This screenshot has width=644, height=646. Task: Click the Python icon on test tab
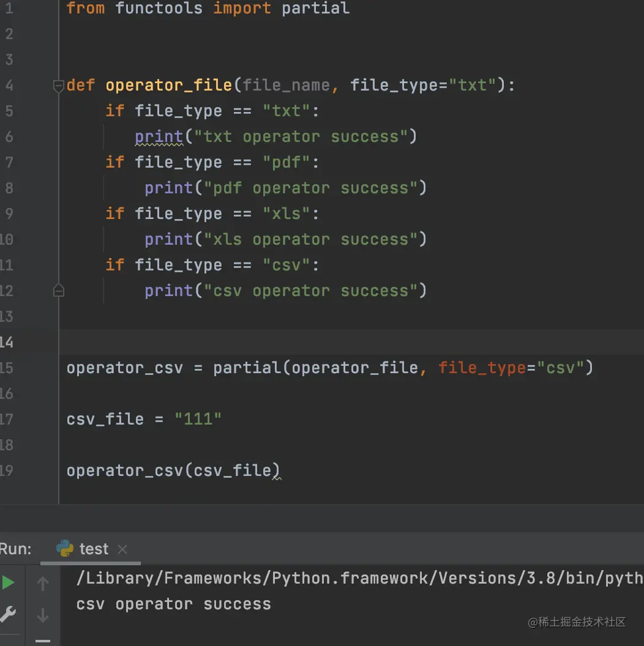click(x=65, y=548)
